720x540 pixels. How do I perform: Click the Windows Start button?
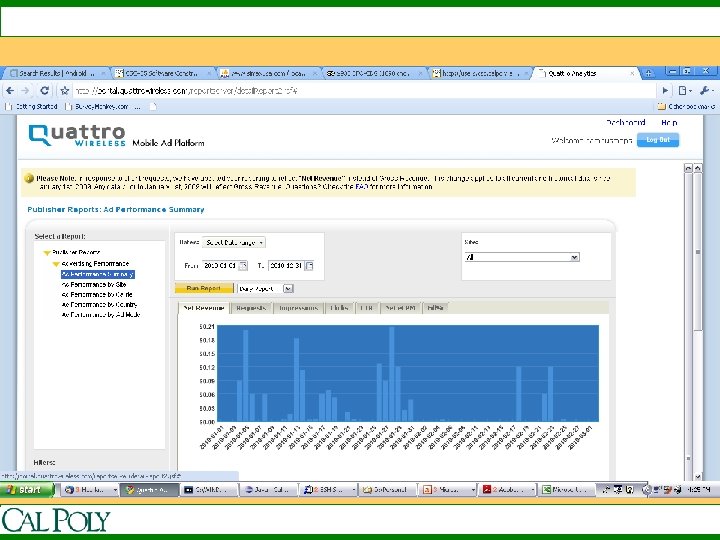27,490
